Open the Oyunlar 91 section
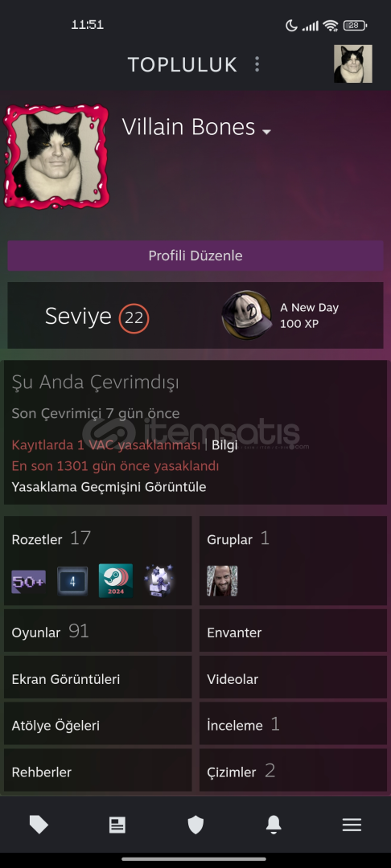The image size is (391, 868). pyautogui.click(x=98, y=632)
